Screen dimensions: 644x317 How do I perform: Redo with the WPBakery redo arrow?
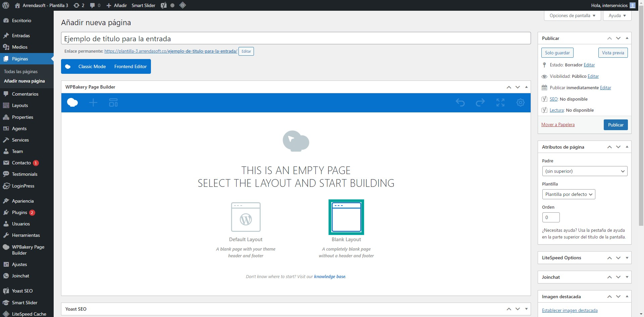click(480, 103)
